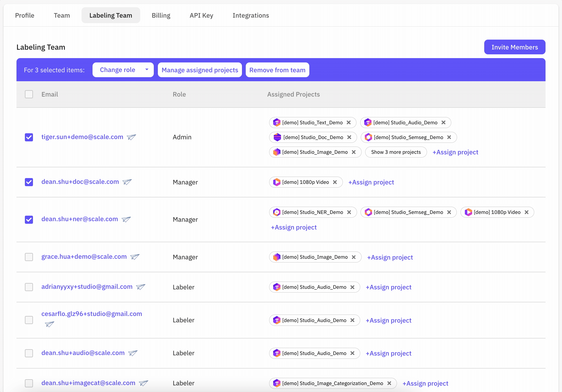Open the Change role dropdown
The width and height of the screenshot is (562, 392).
pos(123,70)
